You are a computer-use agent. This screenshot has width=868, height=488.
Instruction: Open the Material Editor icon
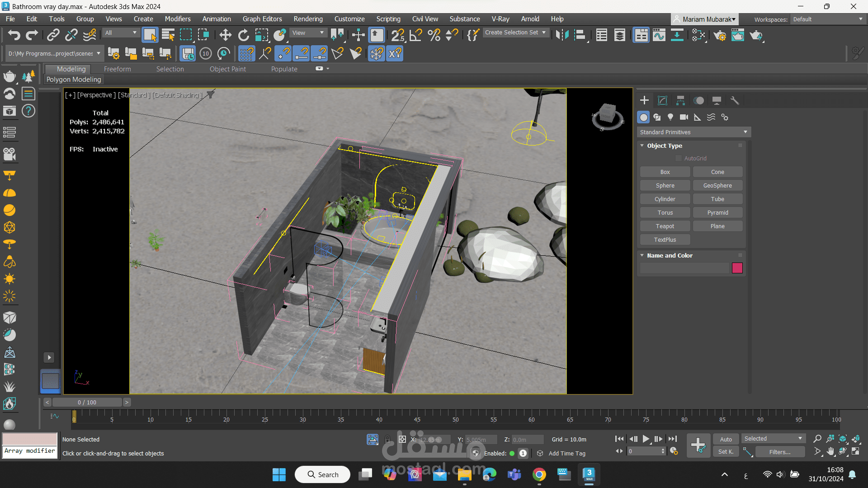pyautogui.click(x=698, y=35)
